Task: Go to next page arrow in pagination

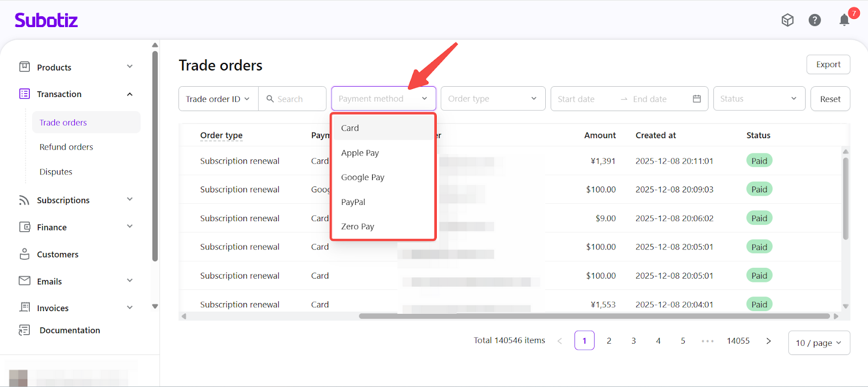Action: coord(768,341)
